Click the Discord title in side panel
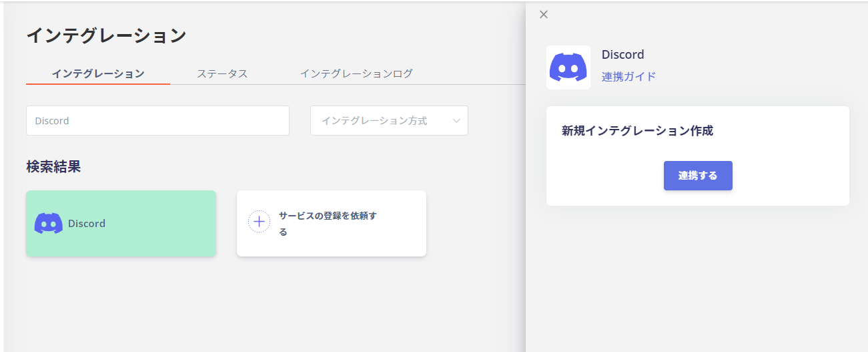Viewport: 868px width, 352px height. (622, 55)
